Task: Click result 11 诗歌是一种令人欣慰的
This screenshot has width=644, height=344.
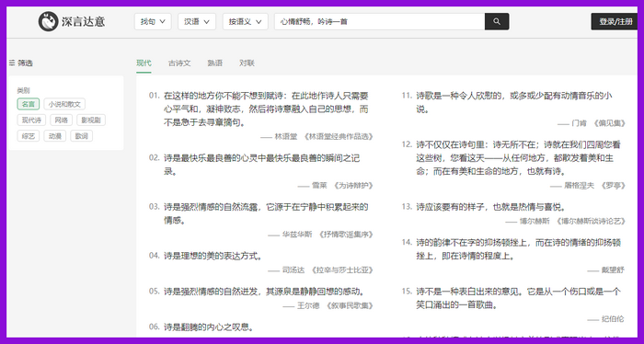Action: pyautogui.click(x=513, y=102)
